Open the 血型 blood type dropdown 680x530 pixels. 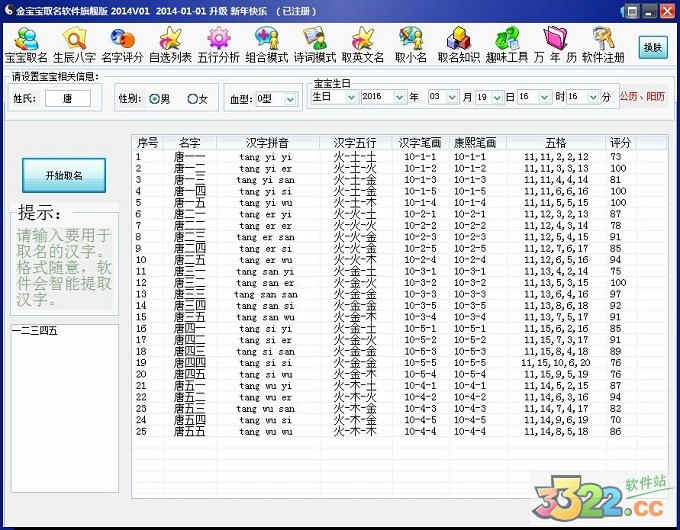pyautogui.click(x=290, y=99)
